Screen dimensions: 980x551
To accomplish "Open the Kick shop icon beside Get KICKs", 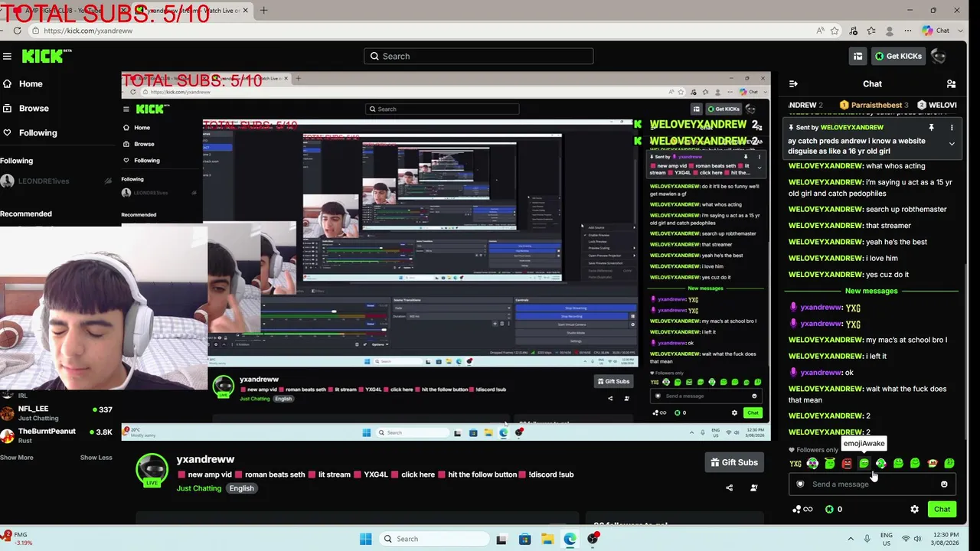I will point(857,56).
